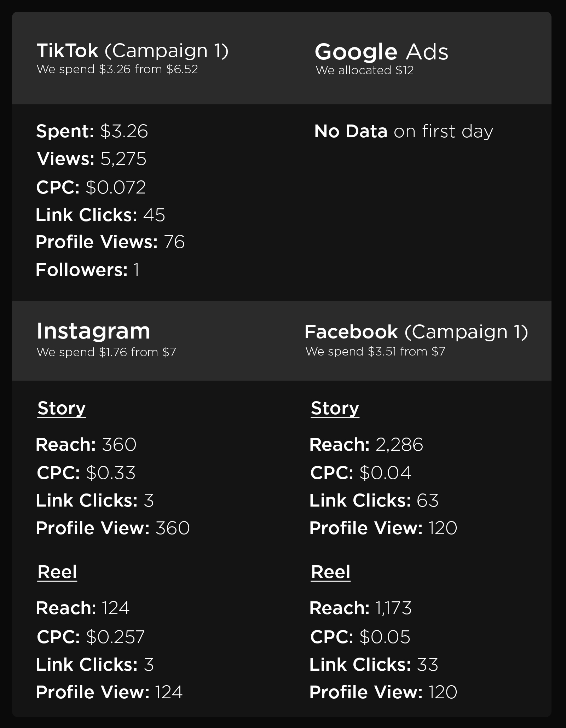Open the Story link under Instagram
566x728 pixels.
point(62,409)
